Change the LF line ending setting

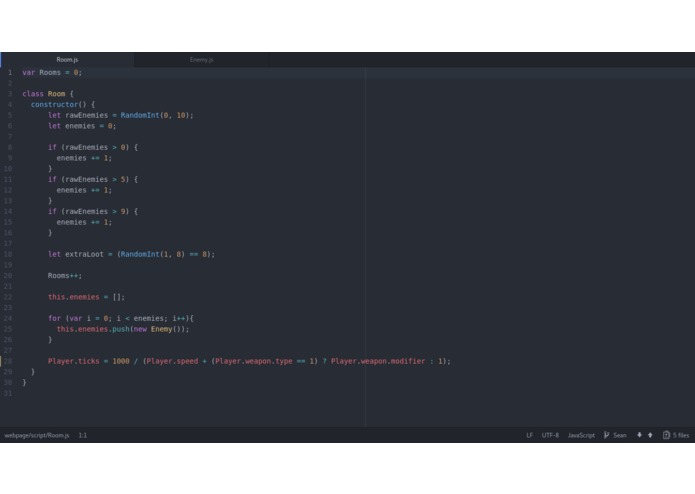pyautogui.click(x=529, y=435)
